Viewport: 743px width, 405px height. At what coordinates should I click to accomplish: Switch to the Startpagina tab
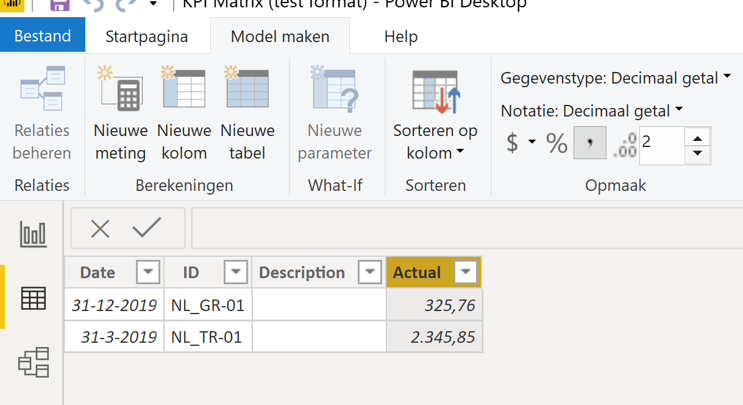pyautogui.click(x=146, y=36)
